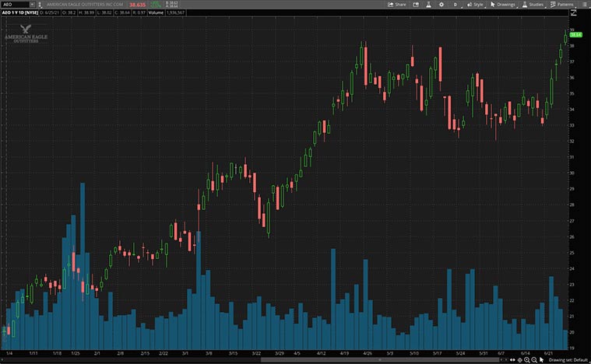This screenshot has width=591, height=364.
Task: Click the Share button
Action: [x=397, y=5]
